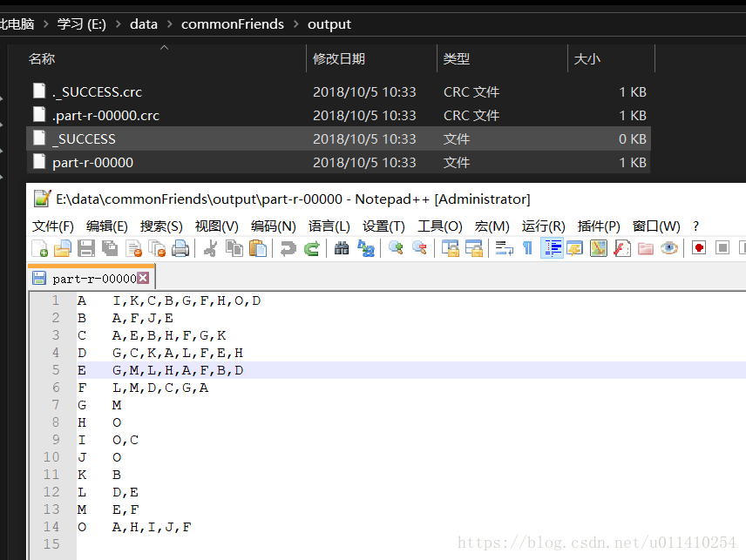Click the Stop macro recording icon

point(722,248)
